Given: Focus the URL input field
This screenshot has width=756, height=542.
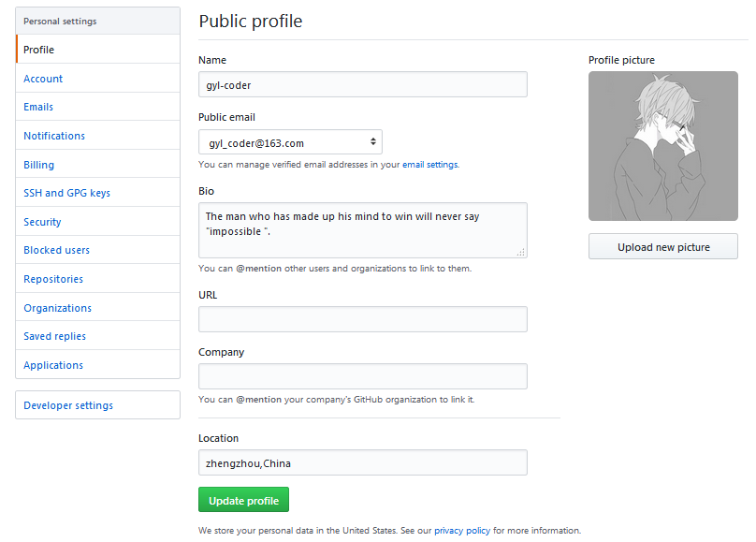Looking at the screenshot, I should [x=363, y=319].
